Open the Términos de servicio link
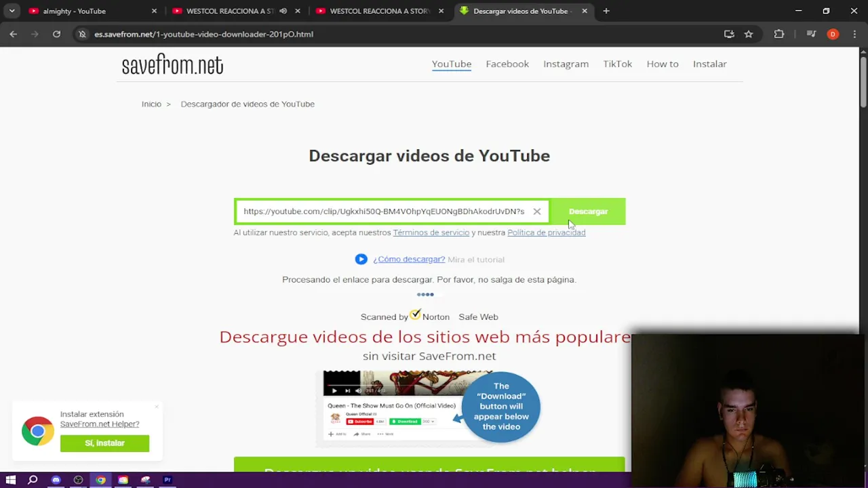This screenshot has height=488, width=868. 431,232
